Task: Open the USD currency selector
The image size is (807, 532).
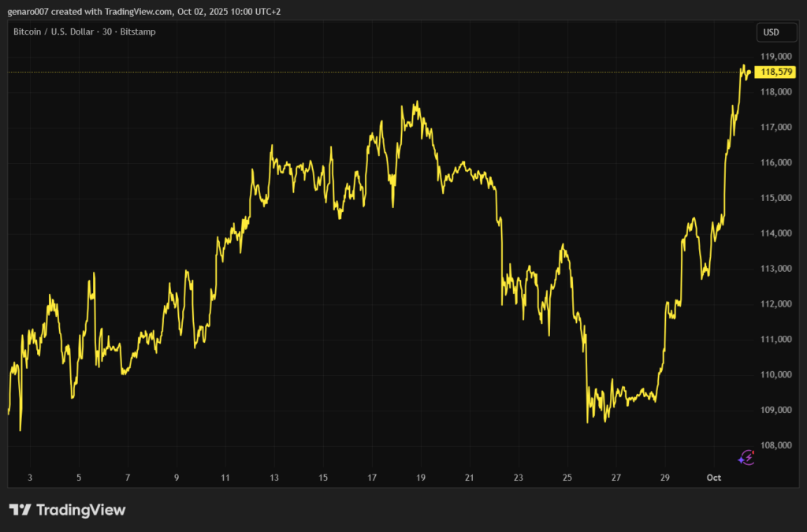Action: coord(770,32)
